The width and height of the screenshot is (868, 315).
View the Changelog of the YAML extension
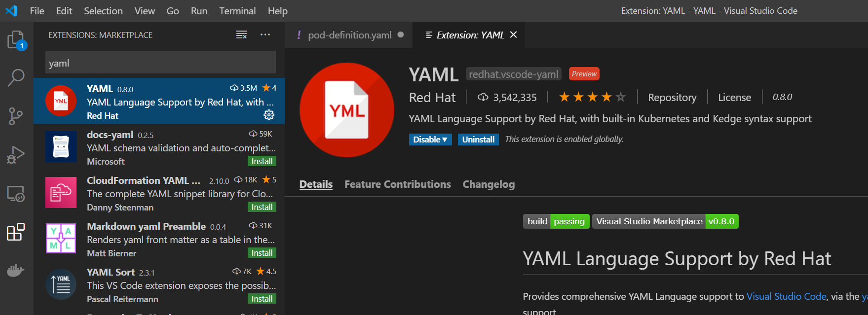pos(489,184)
